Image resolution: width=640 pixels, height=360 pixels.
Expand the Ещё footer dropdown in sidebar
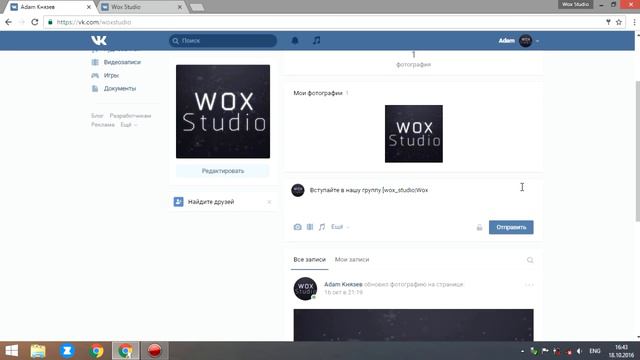tap(129, 124)
